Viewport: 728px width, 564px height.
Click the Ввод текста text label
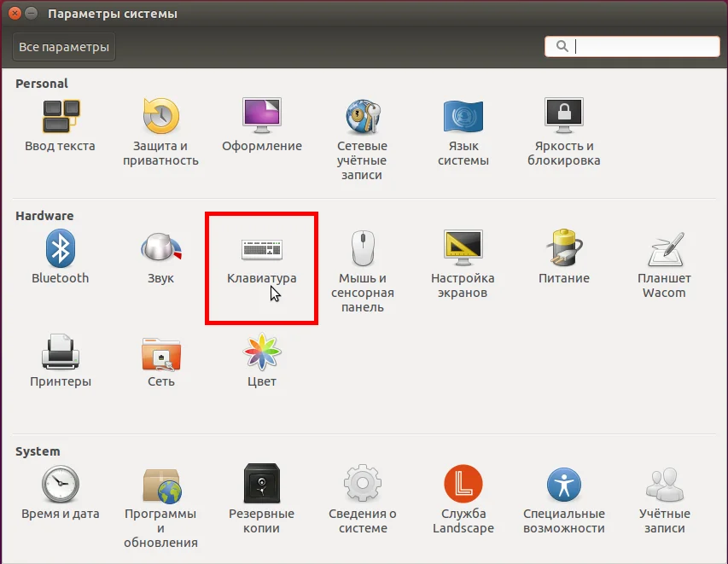60,146
